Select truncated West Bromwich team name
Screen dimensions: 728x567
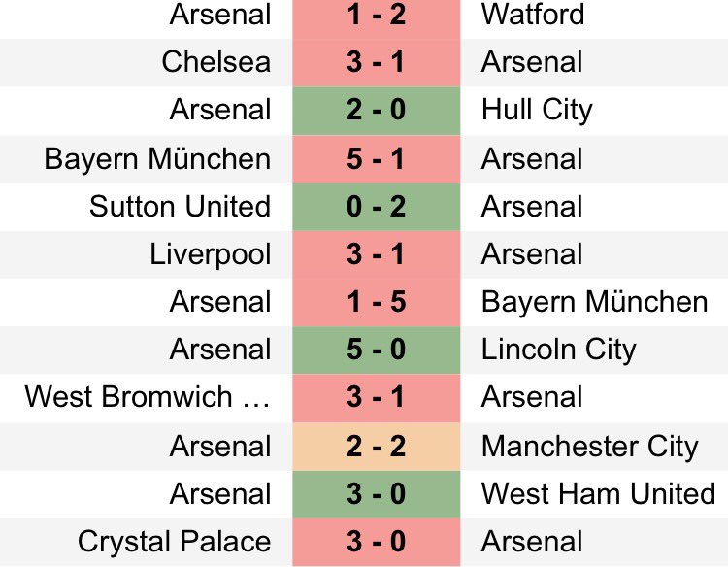(x=148, y=397)
